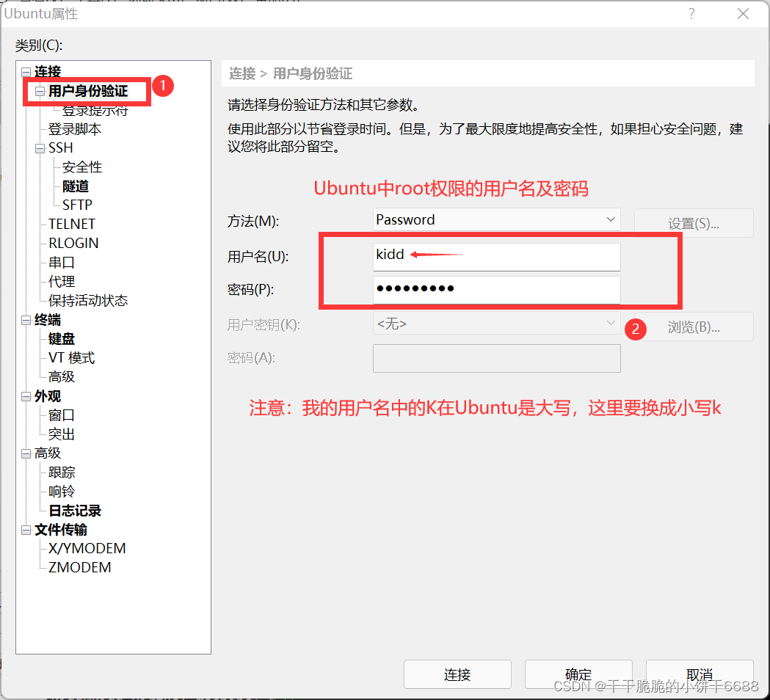The image size is (770, 700).
Task: Click the 取消 button
Action: coord(700,674)
